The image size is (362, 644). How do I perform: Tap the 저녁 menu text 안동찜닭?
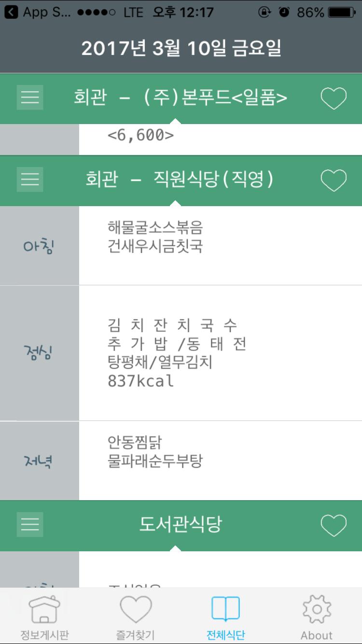[x=135, y=442]
